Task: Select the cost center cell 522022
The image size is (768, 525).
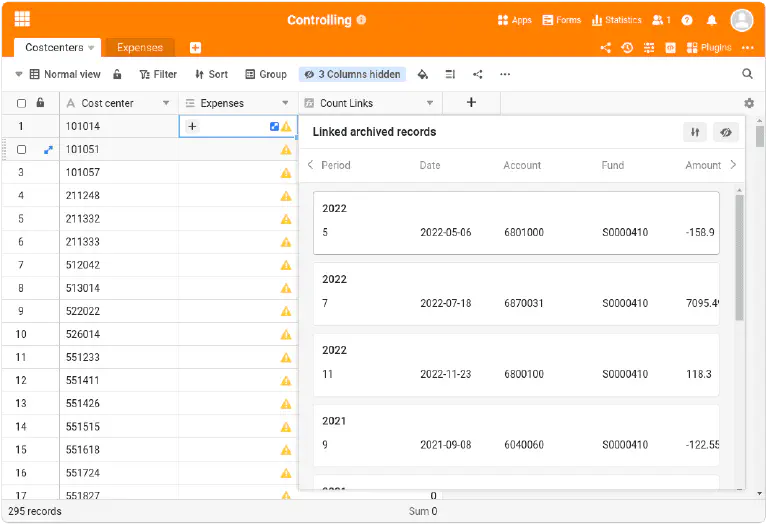Action: pos(119,311)
